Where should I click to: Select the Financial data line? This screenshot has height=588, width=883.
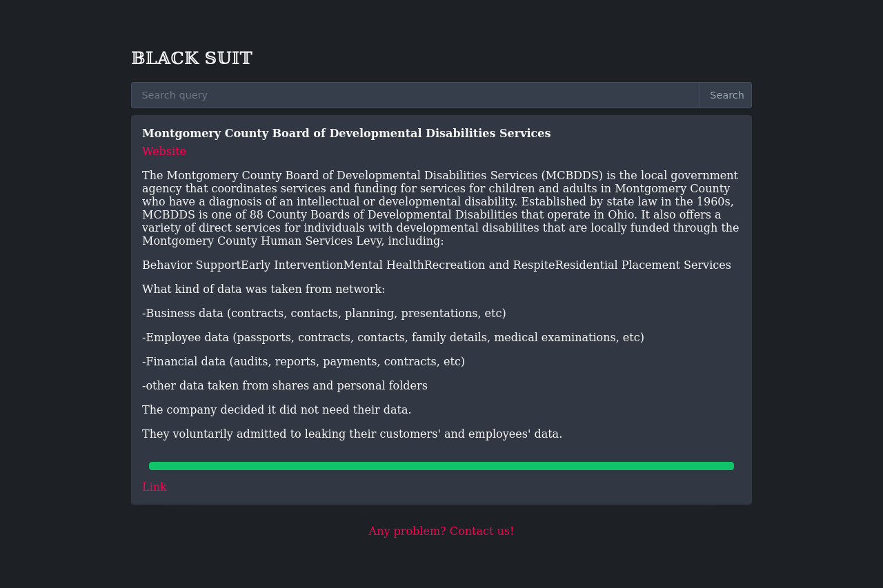pyautogui.click(x=303, y=362)
